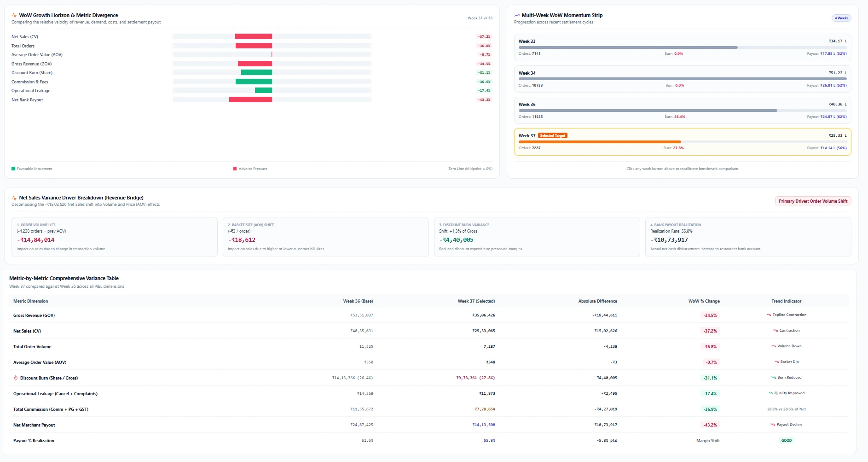
Task: Click the Week 33 grey progress bar
Action: 628,47
